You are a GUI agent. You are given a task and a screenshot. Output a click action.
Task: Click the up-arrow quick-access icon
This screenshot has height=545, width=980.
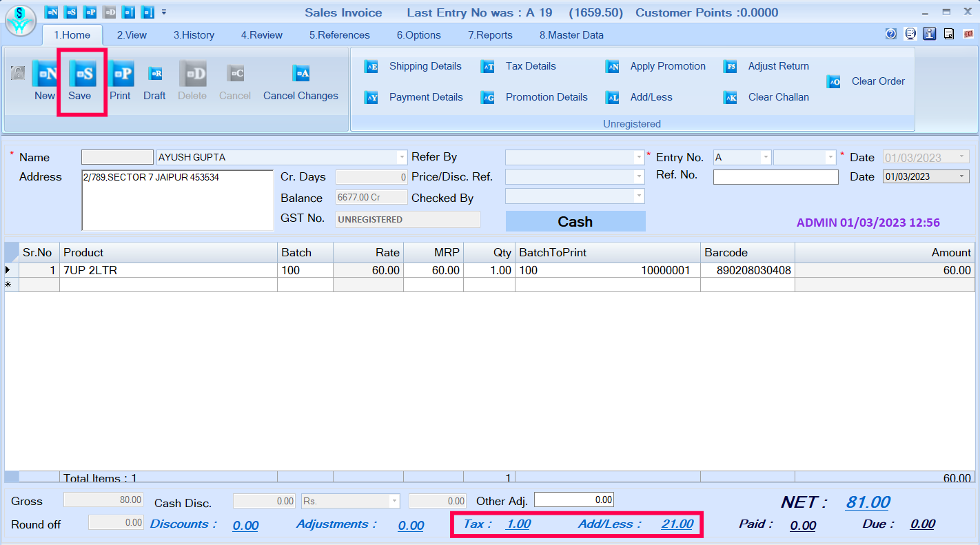128,12
